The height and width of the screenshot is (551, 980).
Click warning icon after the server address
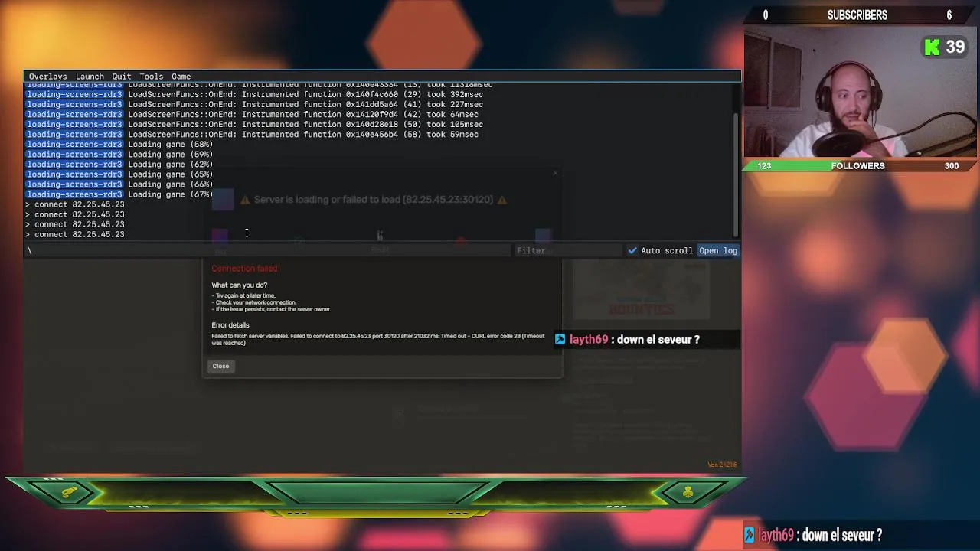502,200
